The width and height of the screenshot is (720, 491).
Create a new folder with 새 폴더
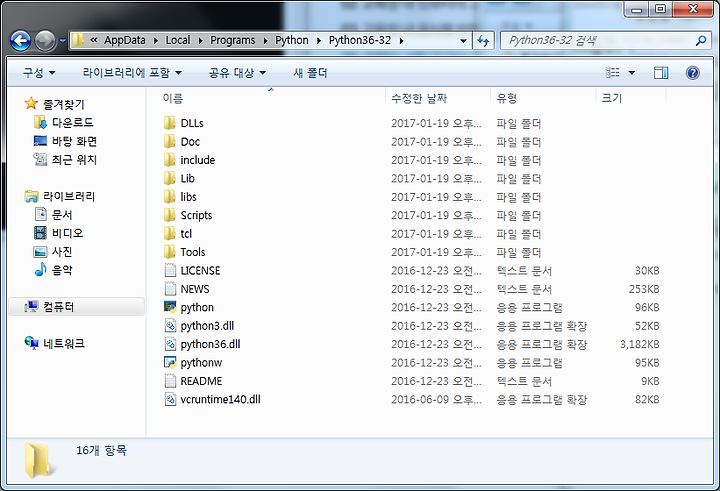coord(310,73)
